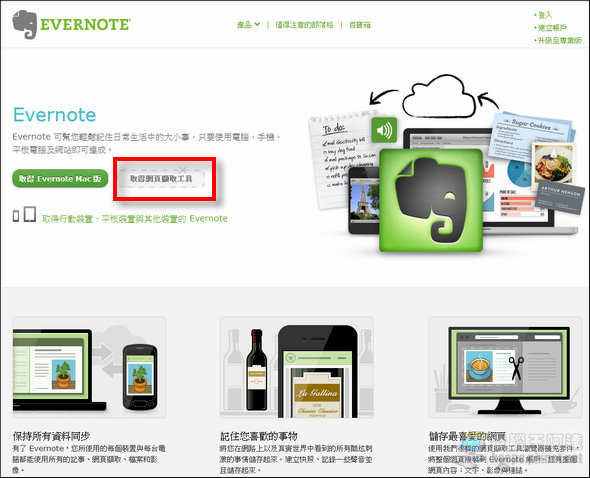The height and width of the screenshot is (478, 590).
Task: Click 取得 Evernote Mac 版 green button
Action: (x=60, y=178)
